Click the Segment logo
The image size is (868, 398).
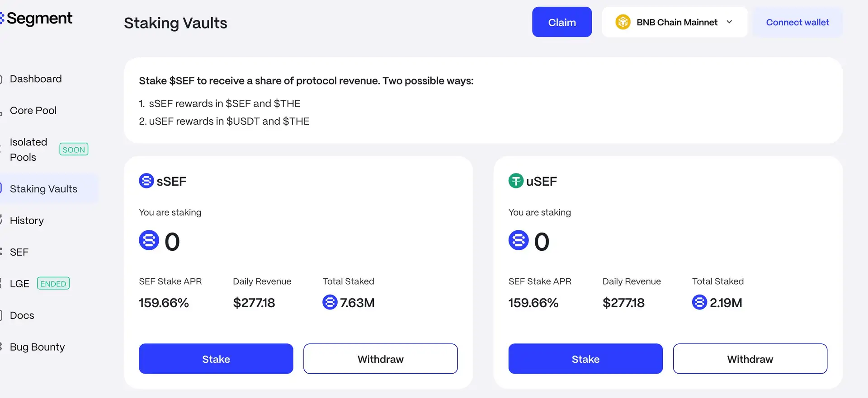[37, 19]
